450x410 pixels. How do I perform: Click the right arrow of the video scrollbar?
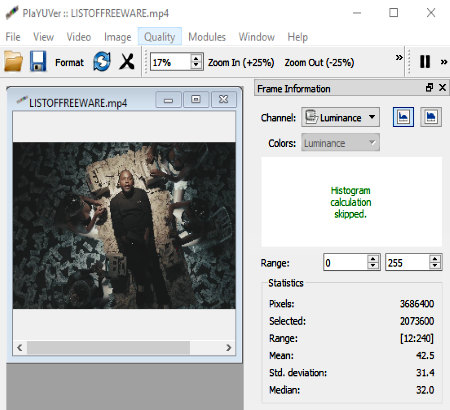point(229,348)
